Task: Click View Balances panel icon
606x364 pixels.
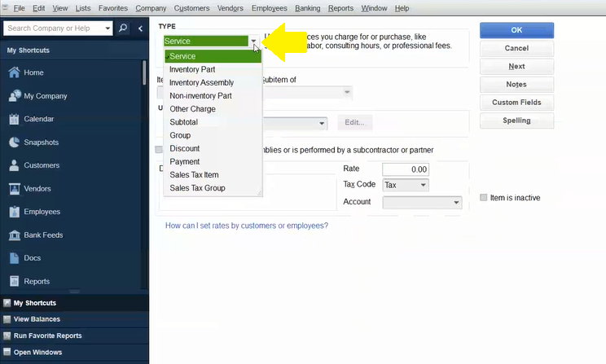Action: point(7,319)
